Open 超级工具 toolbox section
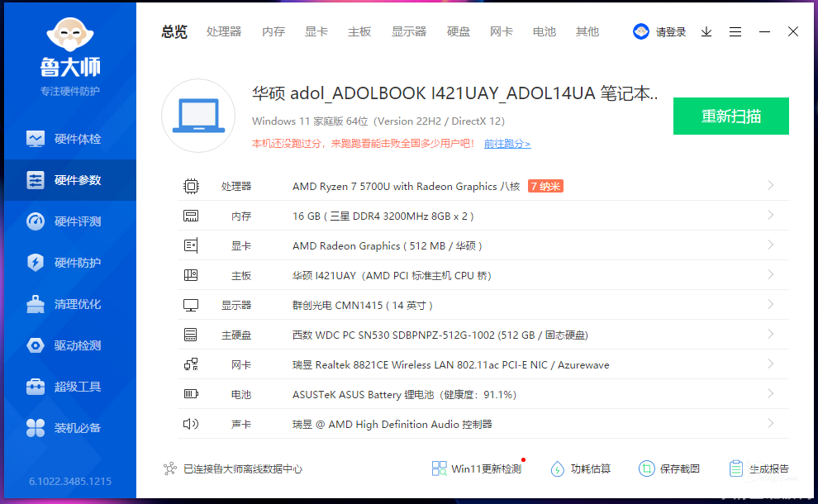The height and width of the screenshot is (504, 818). click(70, 387)
